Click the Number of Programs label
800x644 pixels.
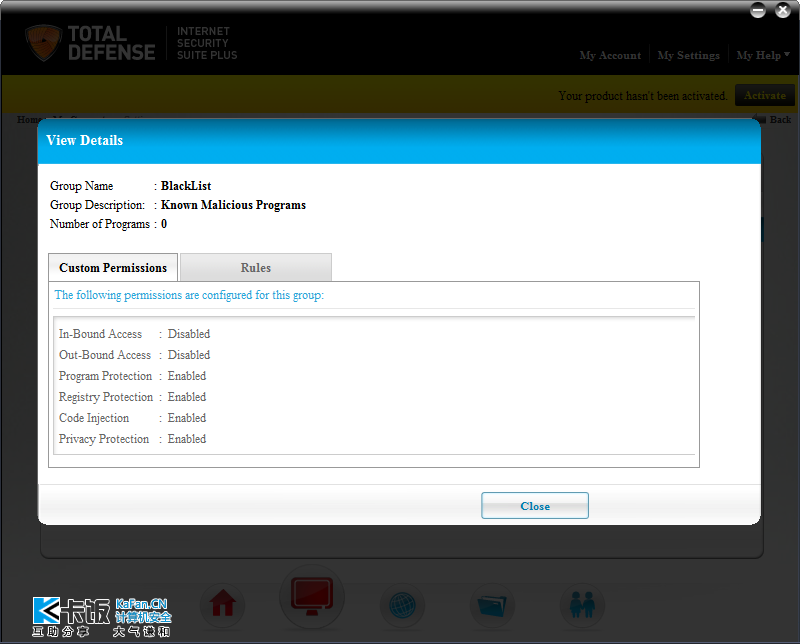(100, 224)
